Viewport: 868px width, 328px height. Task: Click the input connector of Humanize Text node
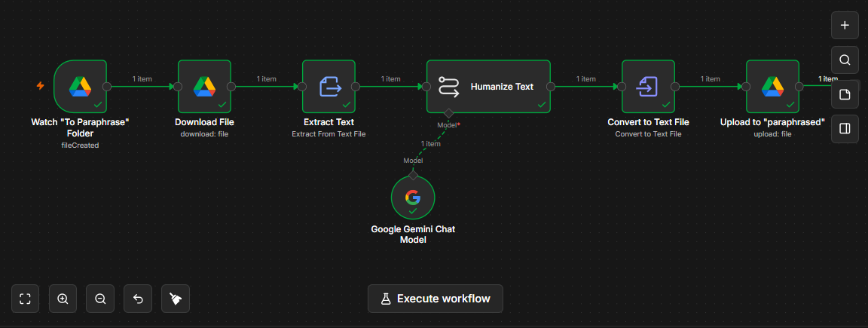(x=426, y=87)
